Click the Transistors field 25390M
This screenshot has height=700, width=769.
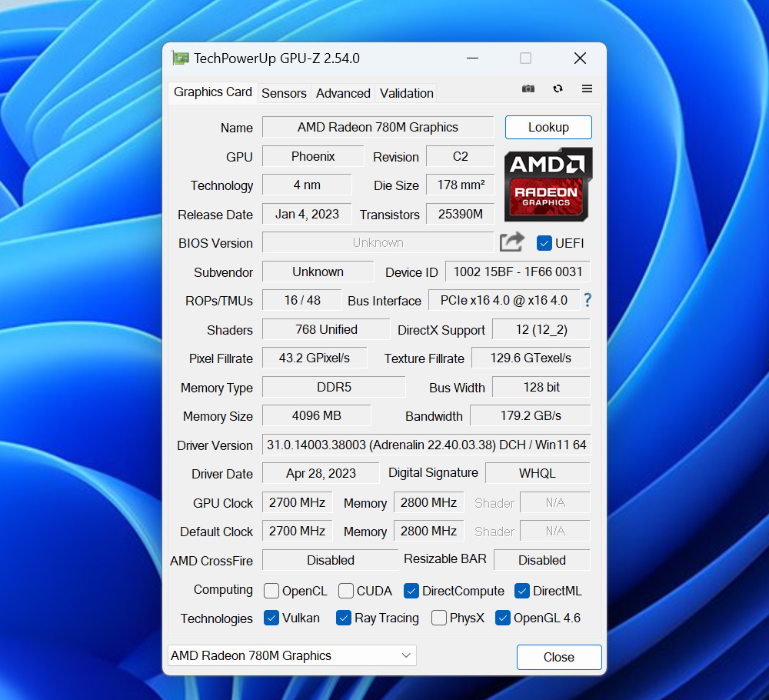coord(460,214)
